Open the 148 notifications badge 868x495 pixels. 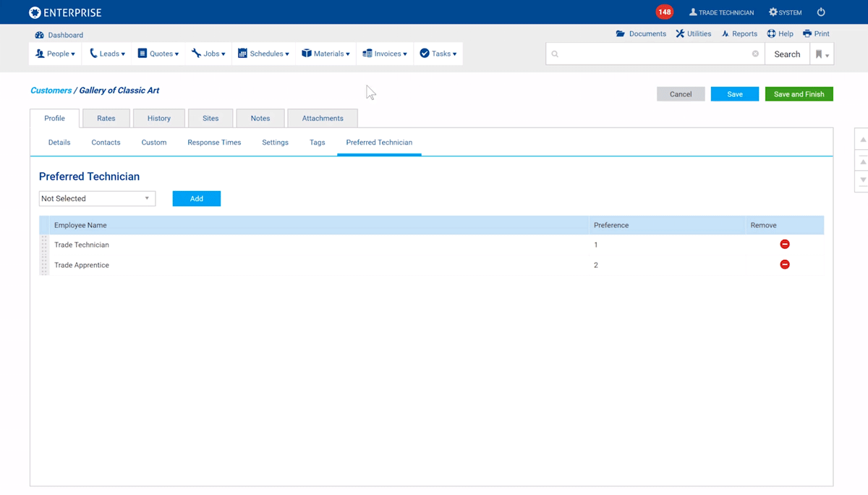click(664, 12)
